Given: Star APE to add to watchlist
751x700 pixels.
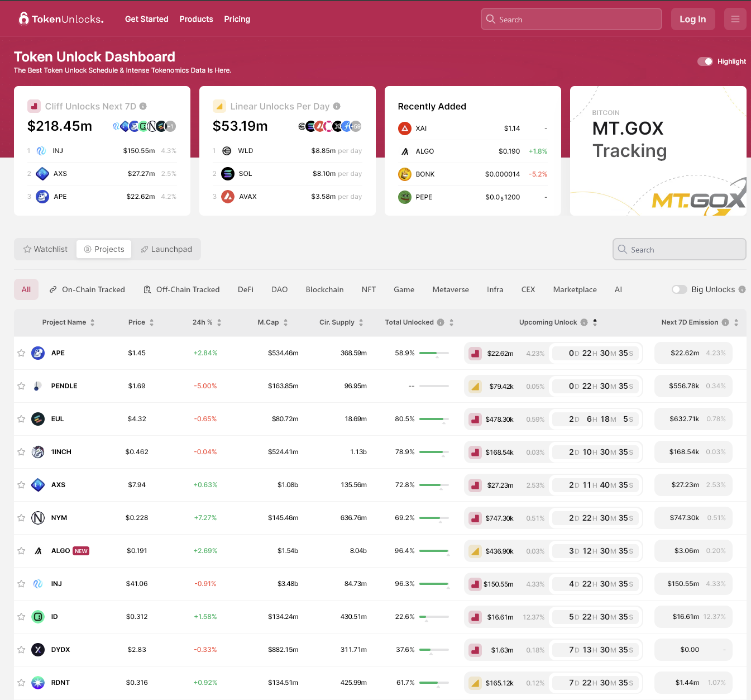Looking at the screenshot, I should (21, 353).
